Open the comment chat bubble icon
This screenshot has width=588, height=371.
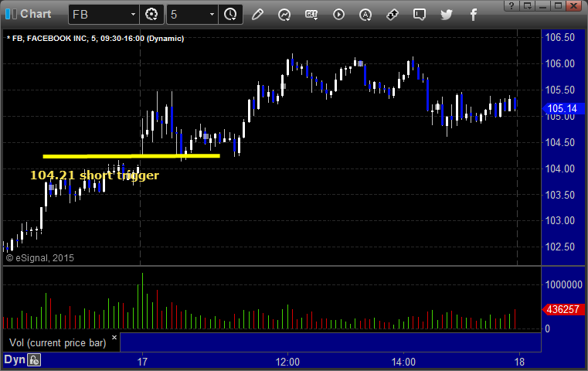pyautogui.click(x=420, y=15)
